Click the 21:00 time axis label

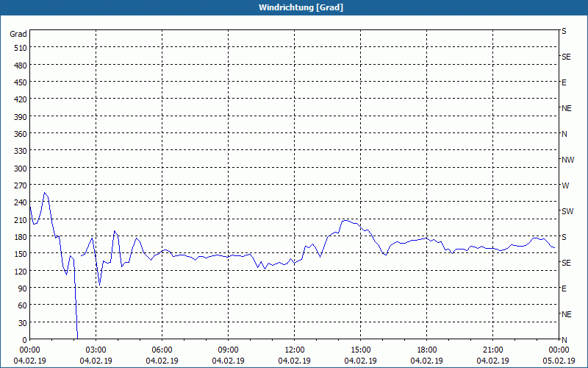492,350
